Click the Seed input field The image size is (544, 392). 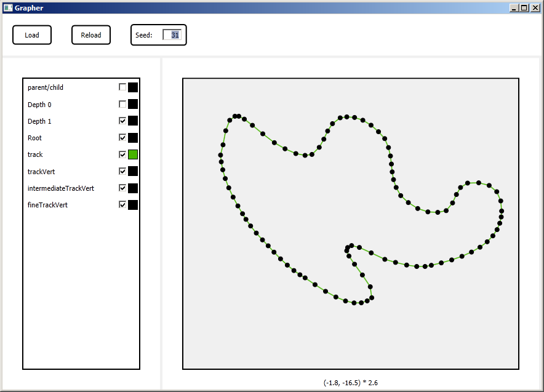pos(172,35)
